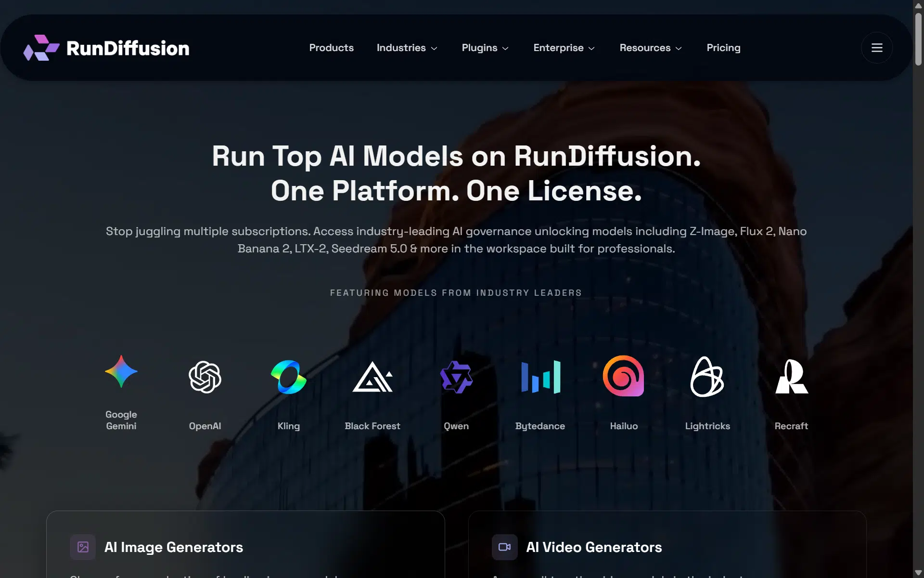Click the 'Featuring models from industry leaders' caption

click(456, 293)
